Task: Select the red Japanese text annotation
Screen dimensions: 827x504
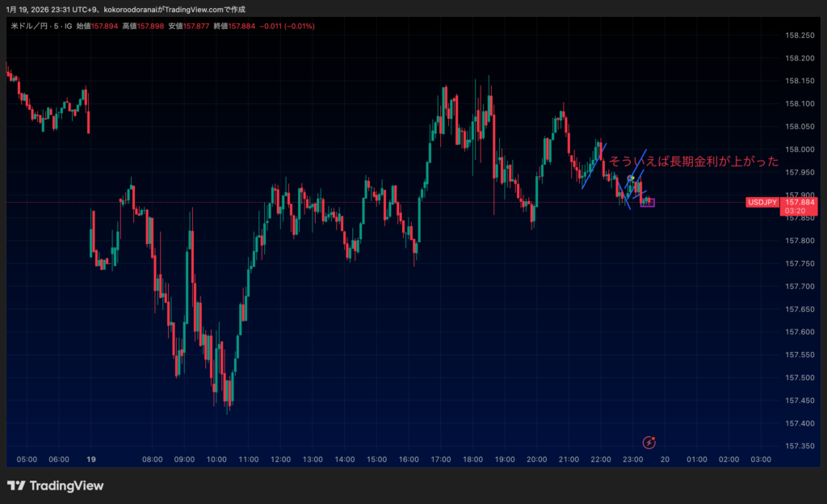Action: click(x=693, y=161)
